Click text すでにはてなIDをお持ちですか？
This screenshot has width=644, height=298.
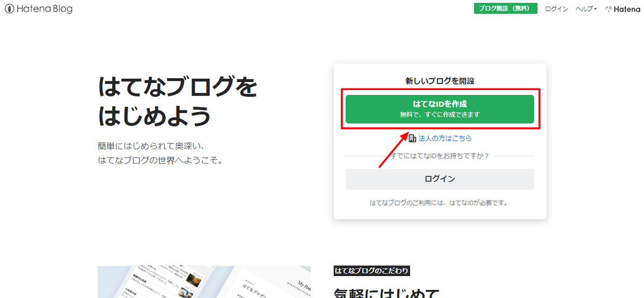(x=440, y=156)
